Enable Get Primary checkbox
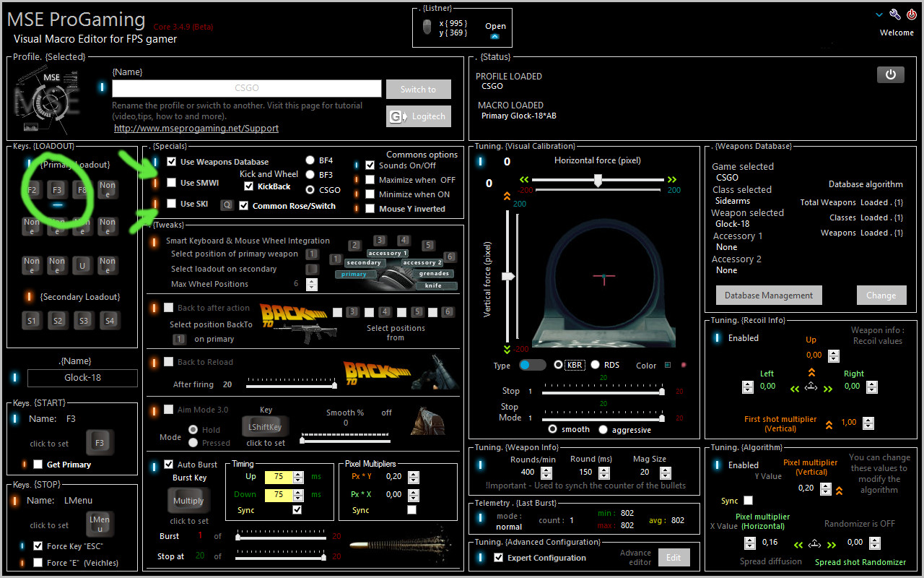Viewport: 924px width, 578px height. coord(38,465)
